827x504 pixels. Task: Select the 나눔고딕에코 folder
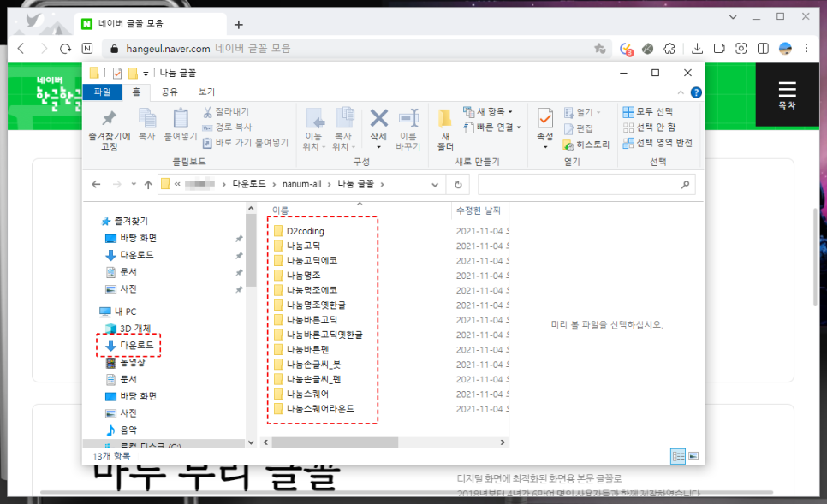[x=306, y=260]
